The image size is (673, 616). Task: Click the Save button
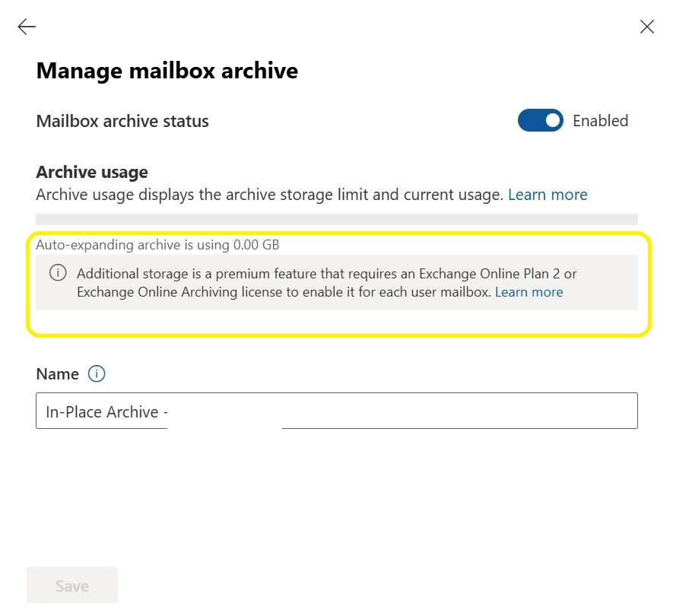pyautogui.click(x=71, y=585)
